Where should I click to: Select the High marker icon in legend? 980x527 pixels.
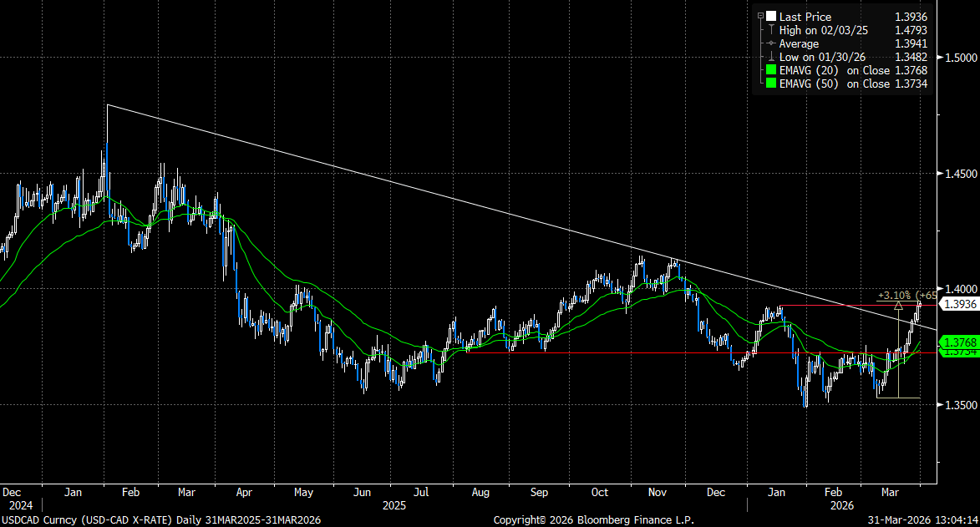pos(771,30)
